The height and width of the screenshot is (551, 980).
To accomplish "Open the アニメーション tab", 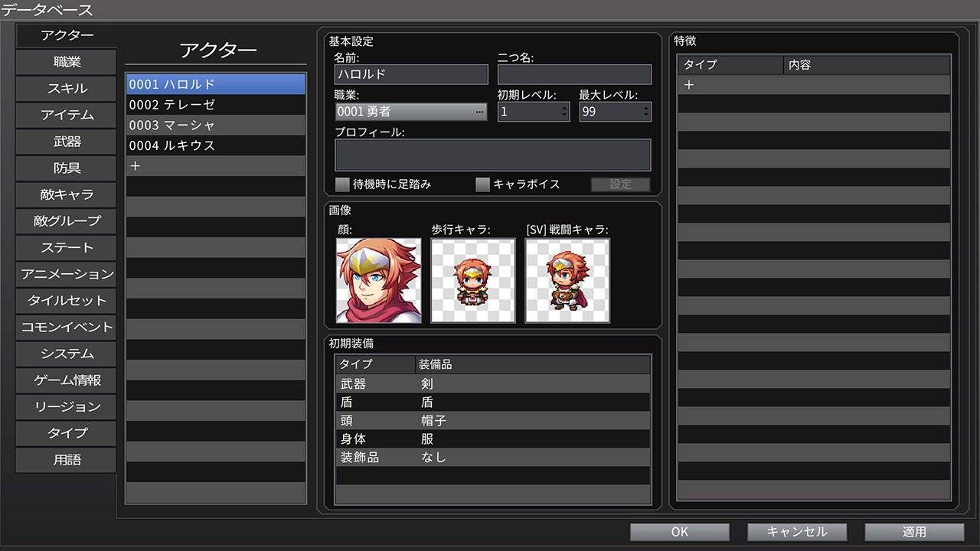I will click(x=66, y=274).
